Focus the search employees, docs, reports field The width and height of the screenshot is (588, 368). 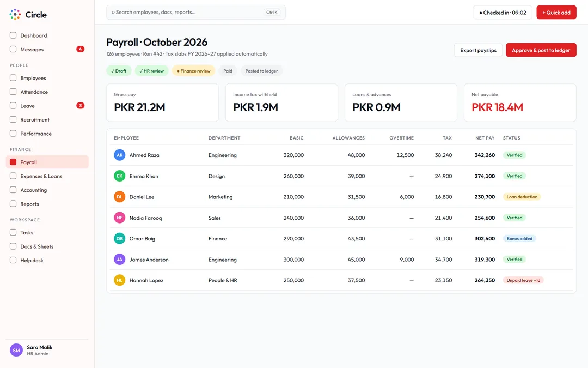pyautogui.click(x=196, y=13)
